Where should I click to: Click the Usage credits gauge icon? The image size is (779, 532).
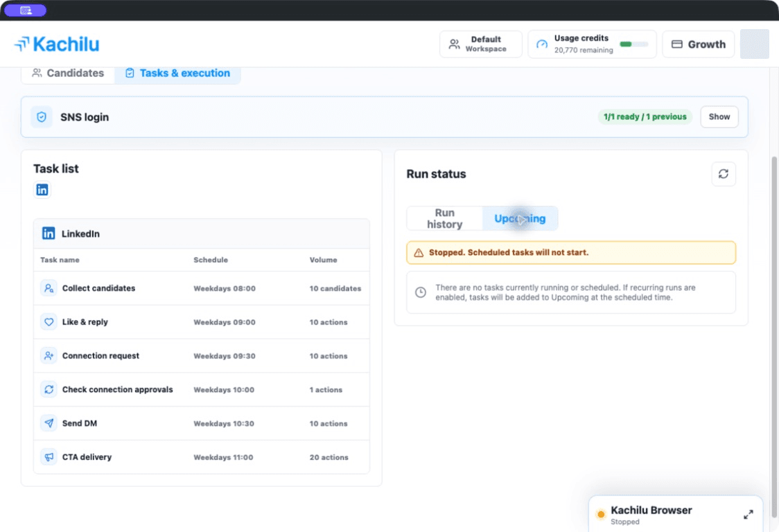point(541,44)
